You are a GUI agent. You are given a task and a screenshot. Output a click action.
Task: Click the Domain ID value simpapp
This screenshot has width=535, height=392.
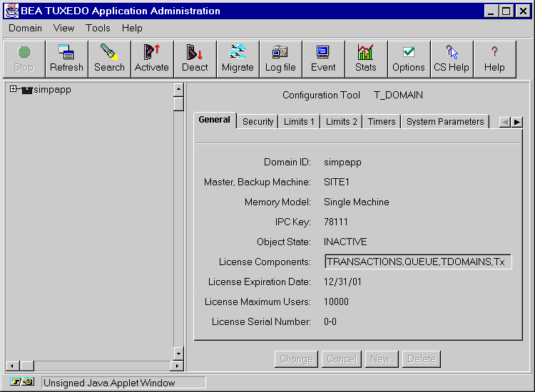(342, 163)
